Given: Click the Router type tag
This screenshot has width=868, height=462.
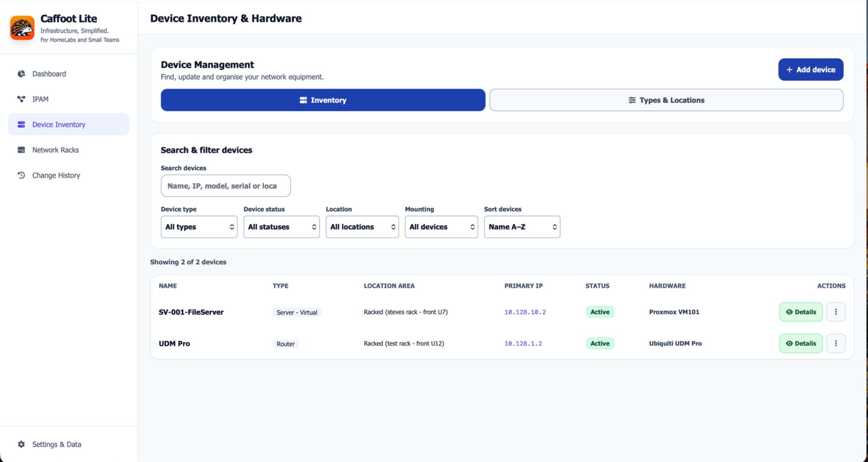Looking at the screenshot, I should pos(286,344).
